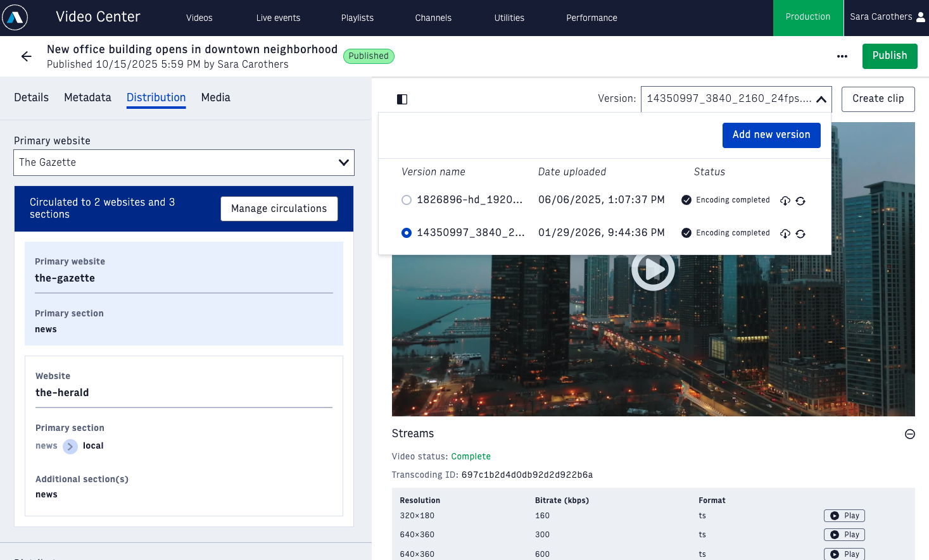This screenshot has width=929, height=560.
Task: Re-encode the 1826896-hd_1920 version
Action: click(800, 201)
